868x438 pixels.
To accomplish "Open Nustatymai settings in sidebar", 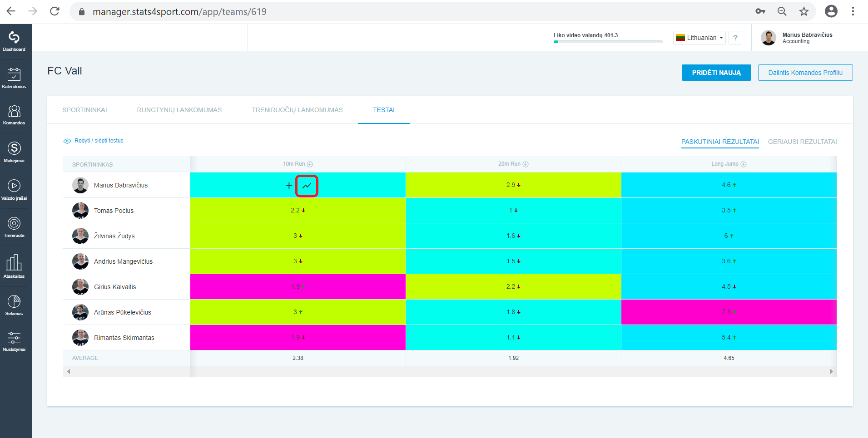I will (x=14, y=341).
